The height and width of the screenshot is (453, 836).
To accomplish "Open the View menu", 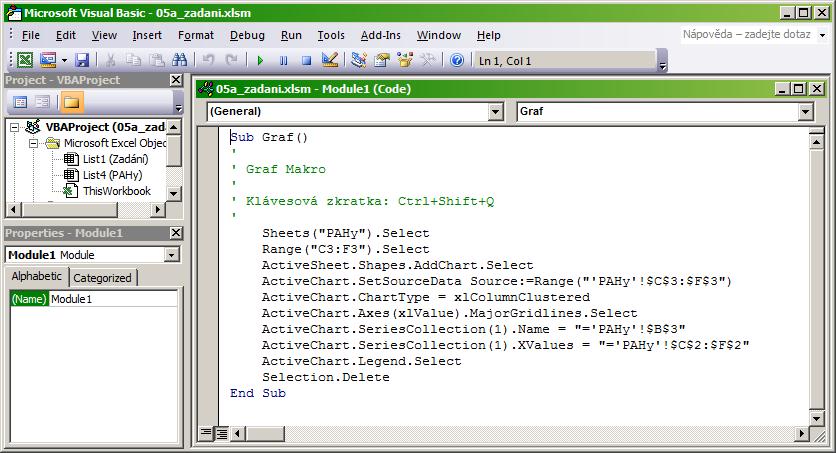I will (x=104, y=35).
